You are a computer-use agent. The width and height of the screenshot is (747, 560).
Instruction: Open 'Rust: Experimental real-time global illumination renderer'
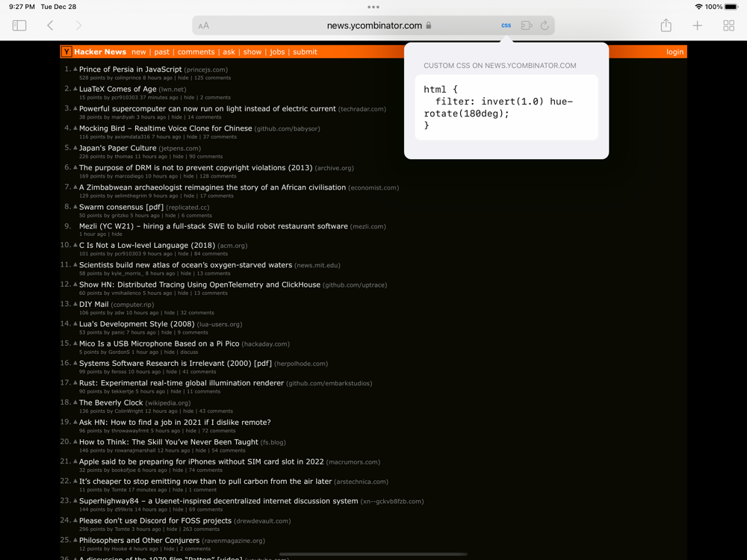click(182, 383)
